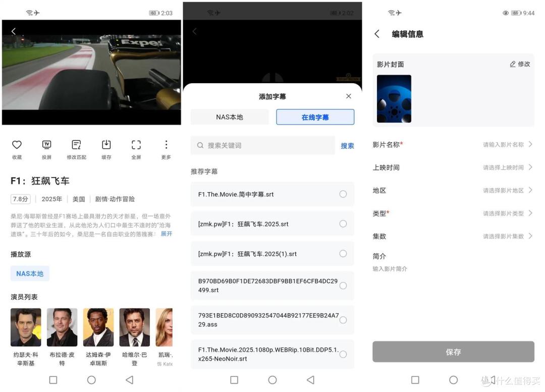Tap the 缓存 download icon
This screenshot has width=545, height=392.
point(106,145)
